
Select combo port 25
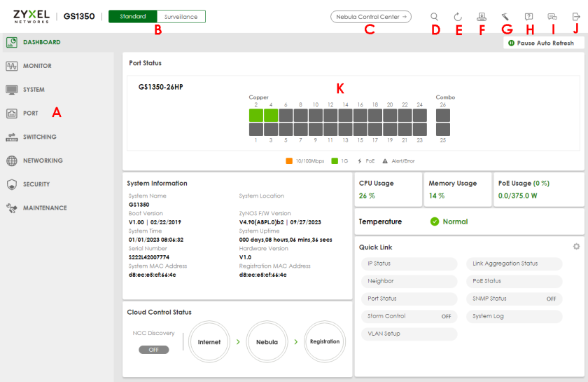coord(443,130)
